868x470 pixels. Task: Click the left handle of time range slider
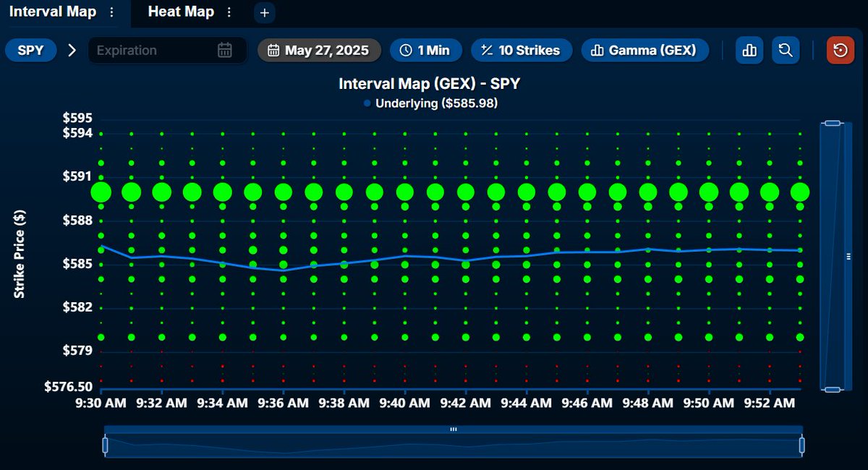coord(105,445)
